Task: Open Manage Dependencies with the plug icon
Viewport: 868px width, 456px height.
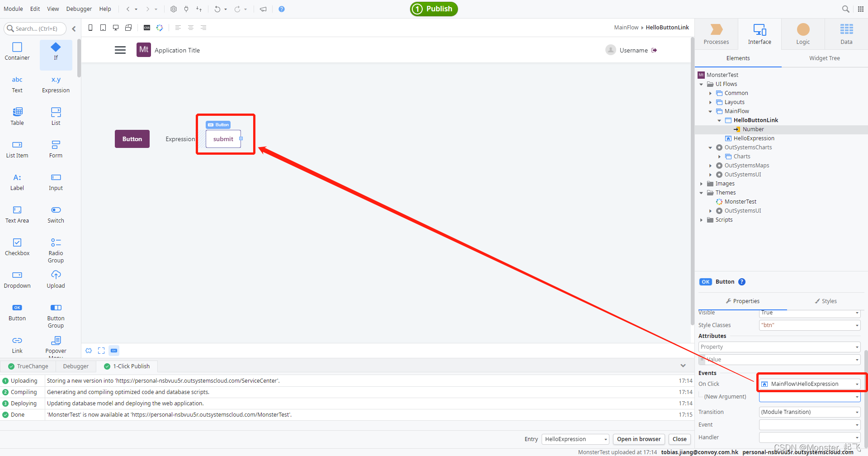Action: (x=186, y=9)
